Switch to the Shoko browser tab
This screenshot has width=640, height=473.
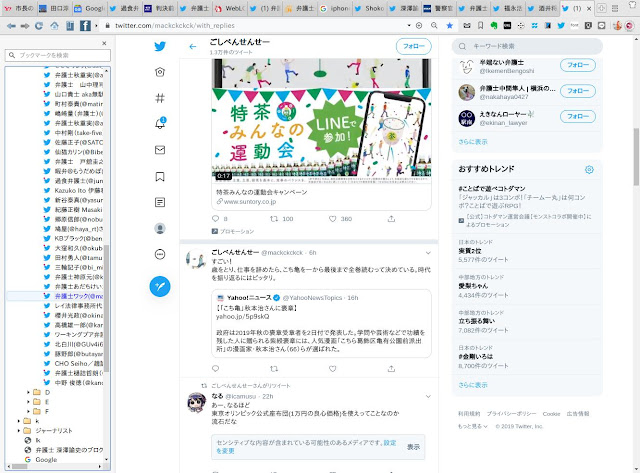[369, 8]
